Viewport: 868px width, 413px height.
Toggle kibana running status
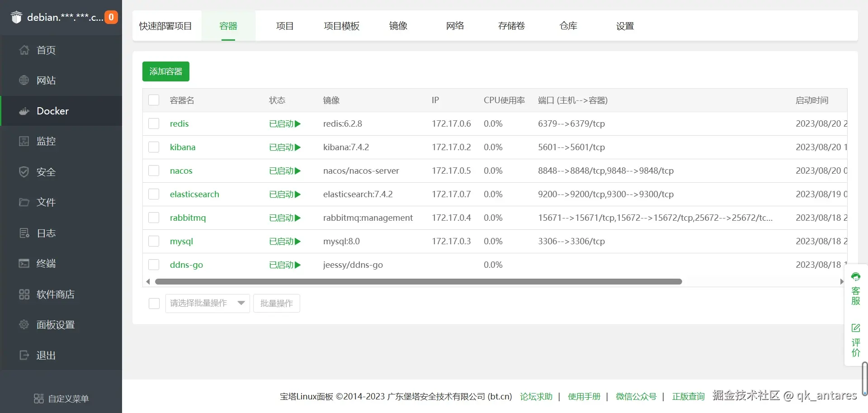(285, 147)
